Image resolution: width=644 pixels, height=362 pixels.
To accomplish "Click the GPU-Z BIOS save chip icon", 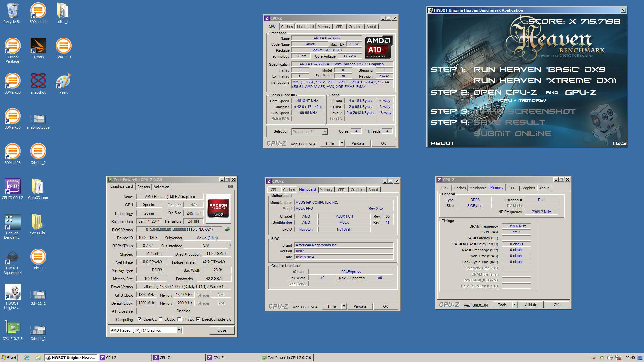I will click(x=227, y=229).
